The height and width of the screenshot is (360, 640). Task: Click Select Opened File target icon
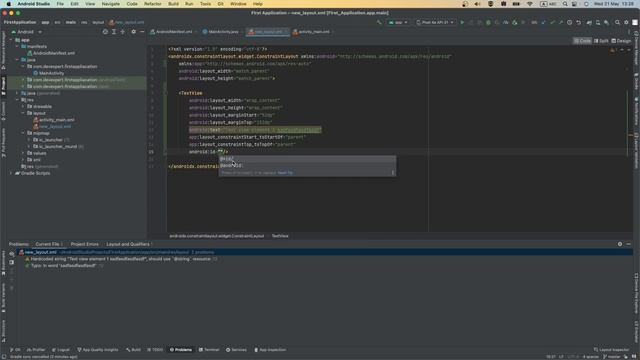point(105,31)
